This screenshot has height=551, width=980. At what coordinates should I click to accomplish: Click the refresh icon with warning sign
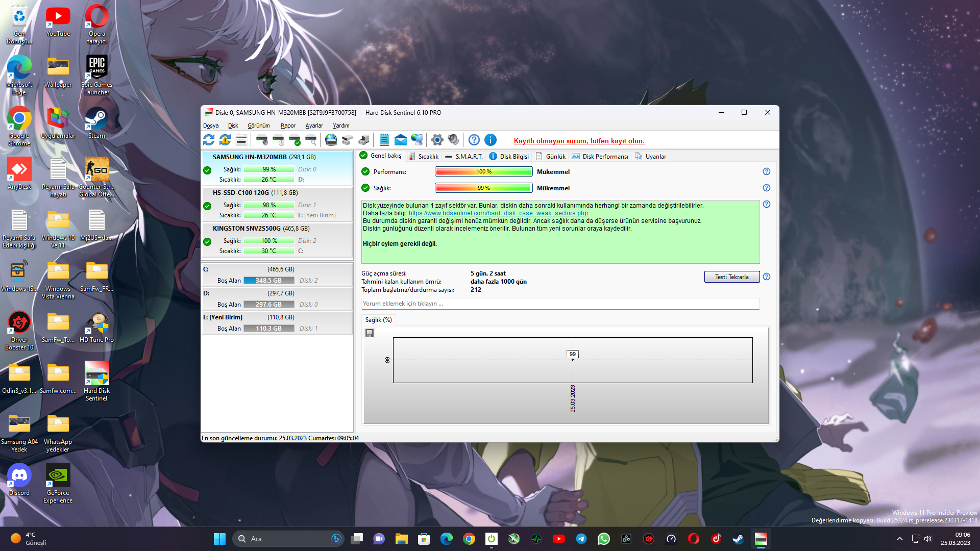tap(225, 140)
